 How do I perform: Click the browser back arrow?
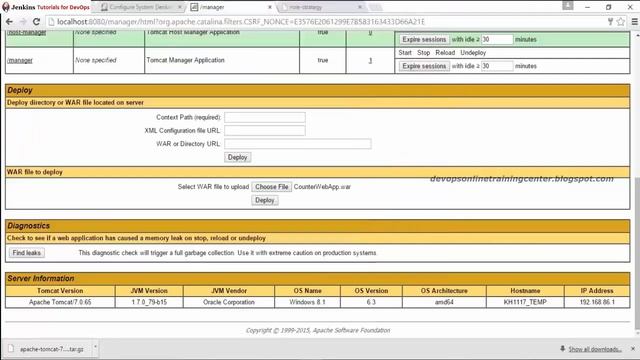tap(9, 22)
